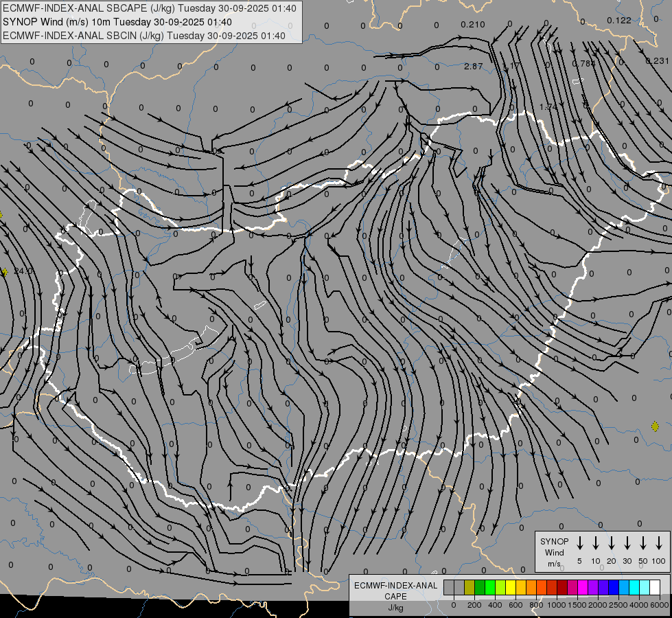Pick the bright green CAPE legend swatch

click(x=490, y=587)
